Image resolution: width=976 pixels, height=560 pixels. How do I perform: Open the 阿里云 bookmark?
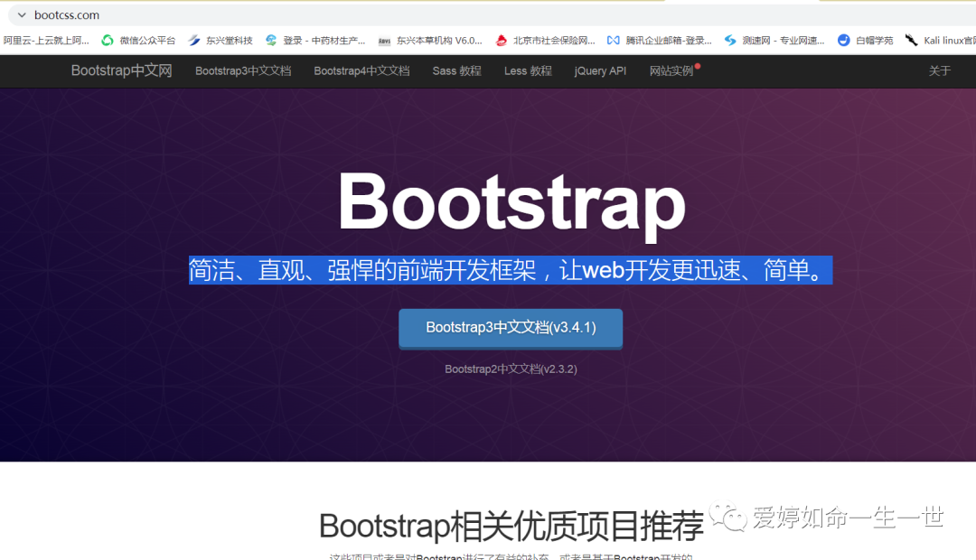pos(46,41)
